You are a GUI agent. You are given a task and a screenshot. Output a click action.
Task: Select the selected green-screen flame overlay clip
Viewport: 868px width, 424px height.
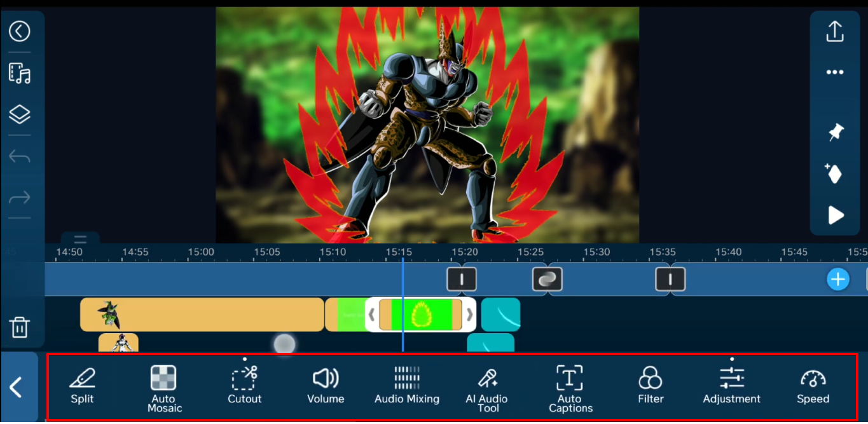[420, 314]
